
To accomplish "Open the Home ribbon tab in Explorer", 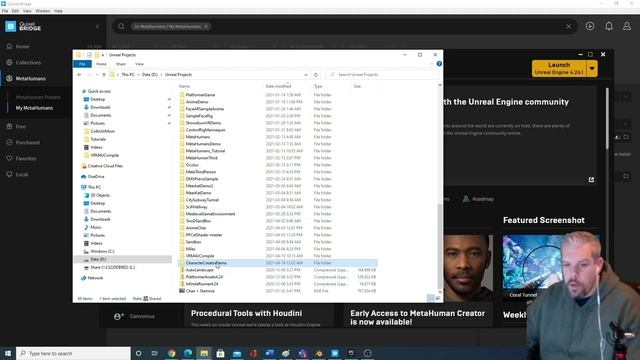I will click(101, 64).
